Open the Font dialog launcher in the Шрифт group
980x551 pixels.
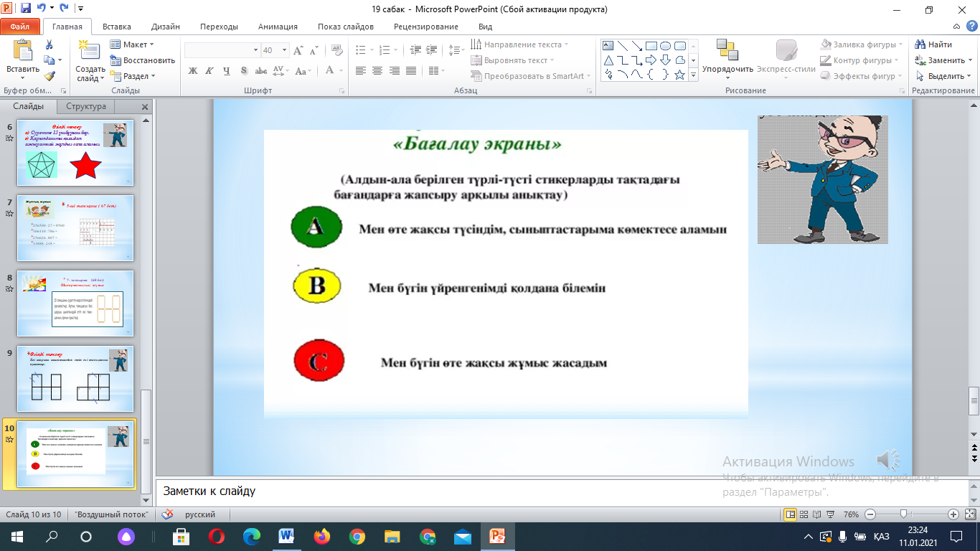(343, 91)
